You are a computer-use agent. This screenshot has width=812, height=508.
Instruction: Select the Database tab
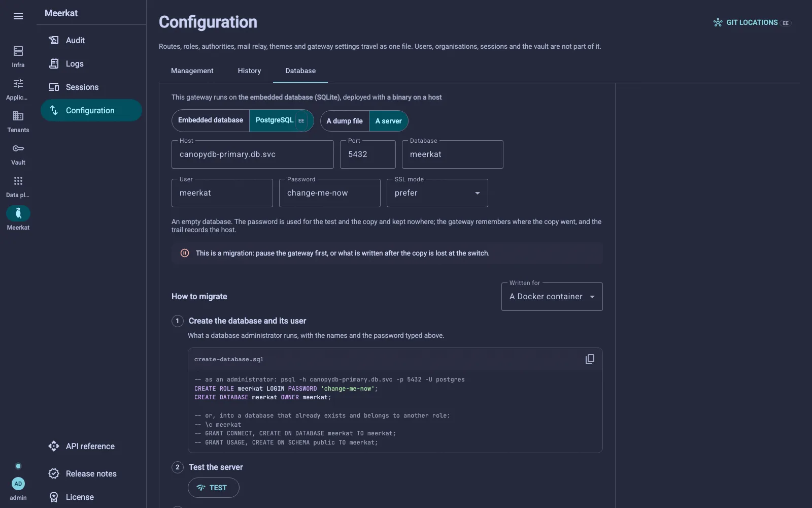[x=300, y=71]
